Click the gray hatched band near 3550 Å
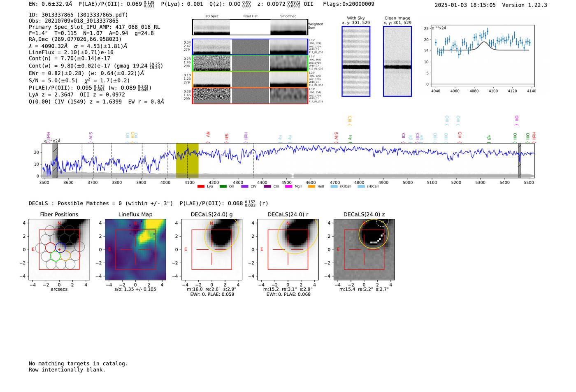Screen dimensions: 576x392 click(x=55, y=161)
